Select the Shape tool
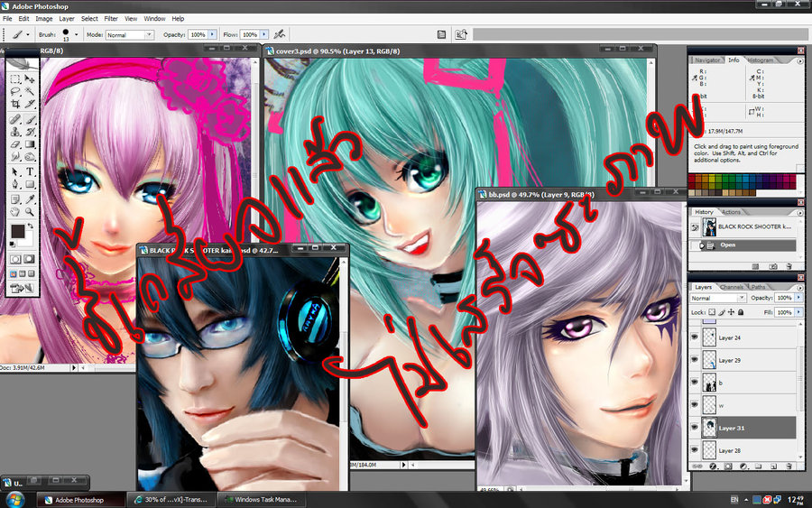The height and width of the screenshot is (508, 812). (x=30, y=184)
